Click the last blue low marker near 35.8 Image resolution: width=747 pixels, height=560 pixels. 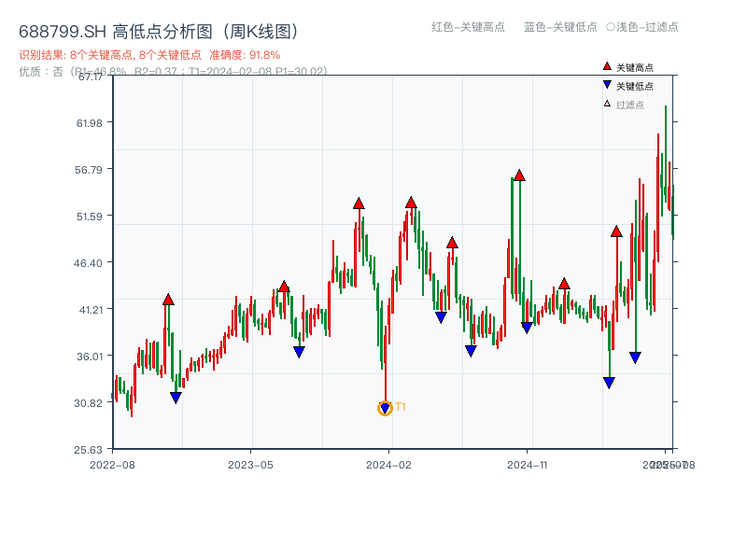[635, 357]
